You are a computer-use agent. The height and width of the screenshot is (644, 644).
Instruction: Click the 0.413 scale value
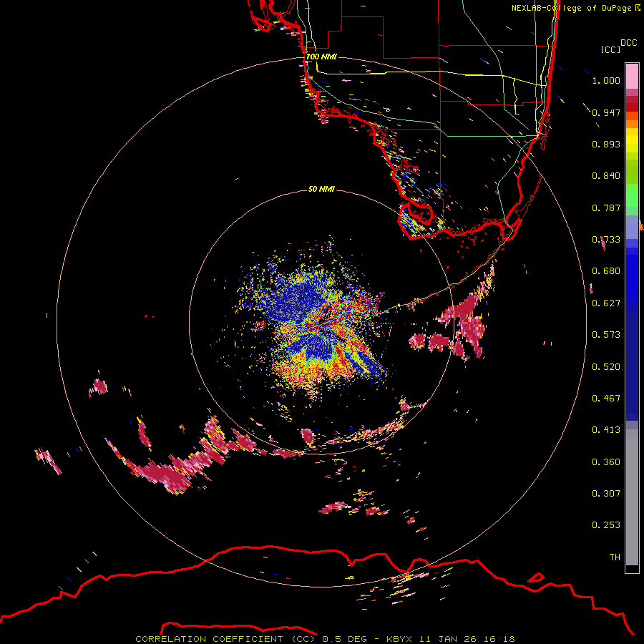click(606, 430)
